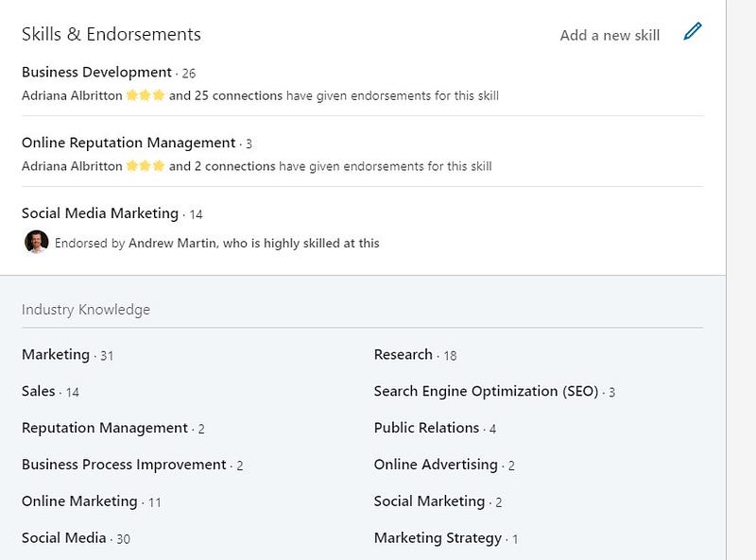
Task: Click Add a new skill
Action: (x=610, y=35)
